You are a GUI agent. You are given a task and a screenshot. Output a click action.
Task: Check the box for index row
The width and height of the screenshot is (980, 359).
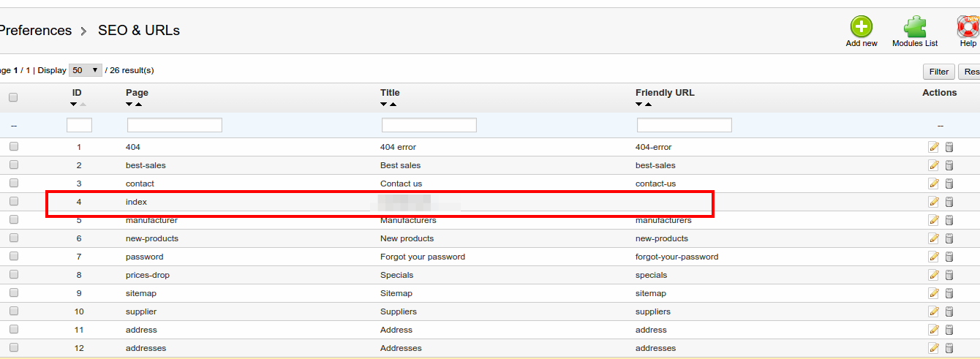coord(13,201)
